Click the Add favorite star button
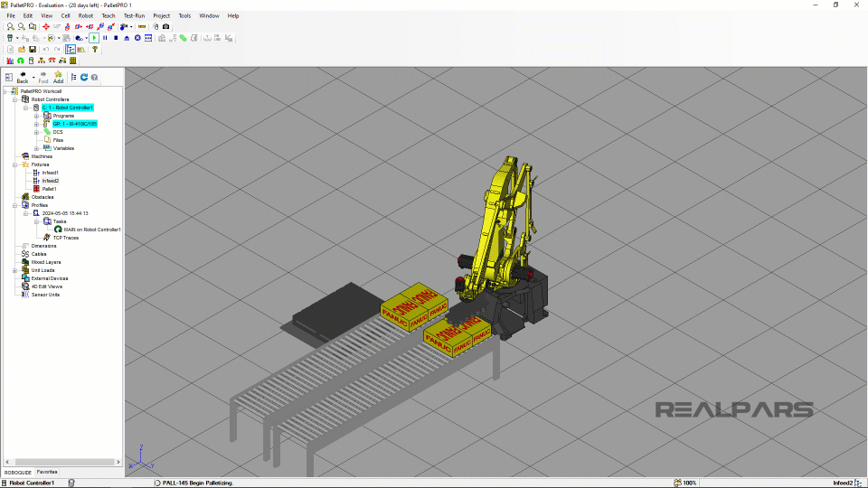This screenshot has width=868, height=488. 58,78
